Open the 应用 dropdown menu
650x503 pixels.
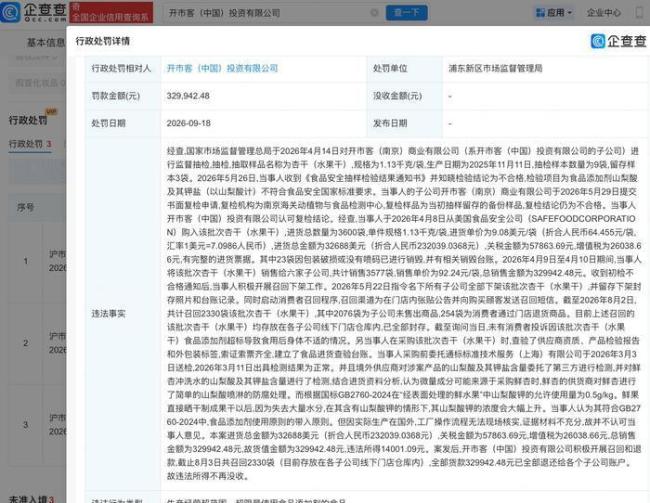coord(554,13)
